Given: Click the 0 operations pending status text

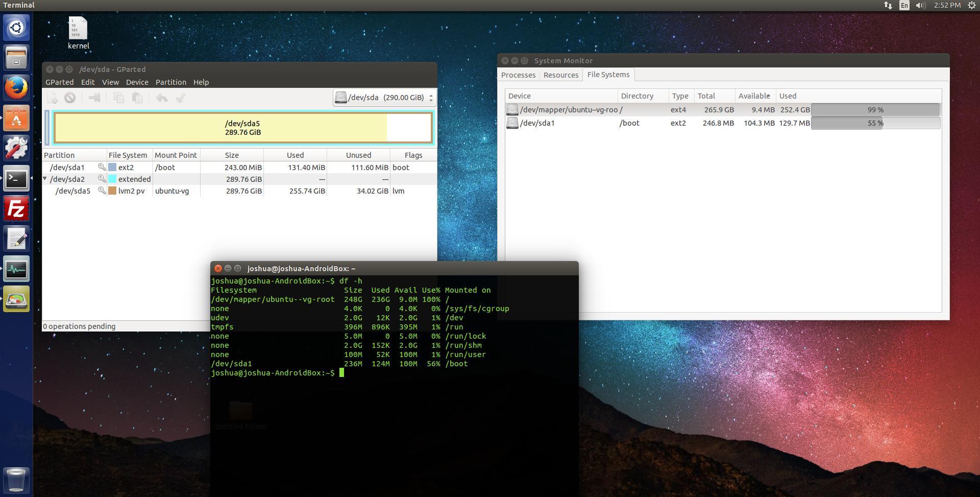Looking at the screenshot, I should (x=79, y=326).
